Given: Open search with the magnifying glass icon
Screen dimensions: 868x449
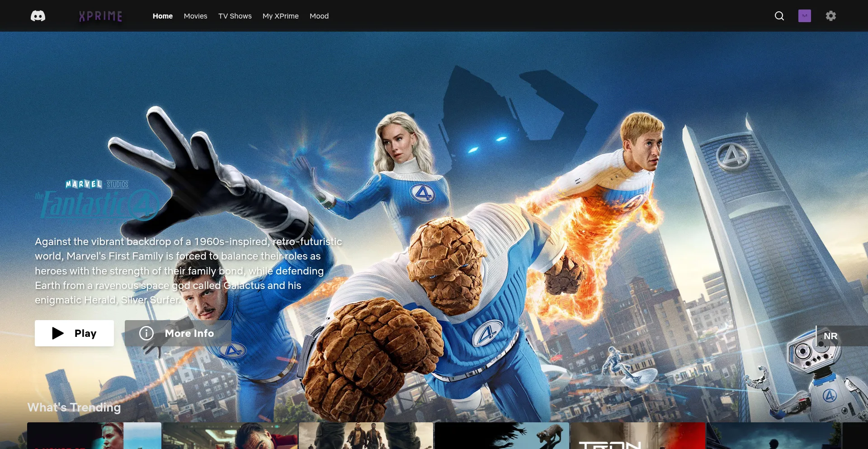Looking at the screenshot, I should point(779,16).
